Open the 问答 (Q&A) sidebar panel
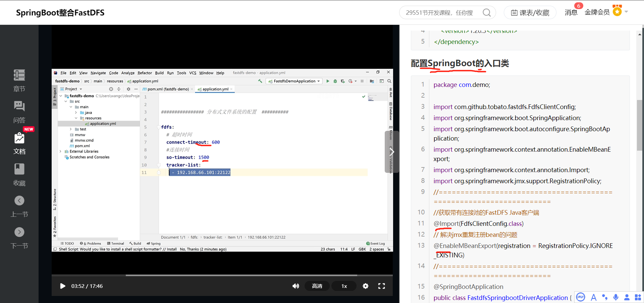This screenshot has width=644, height=303. coord(19,112)
